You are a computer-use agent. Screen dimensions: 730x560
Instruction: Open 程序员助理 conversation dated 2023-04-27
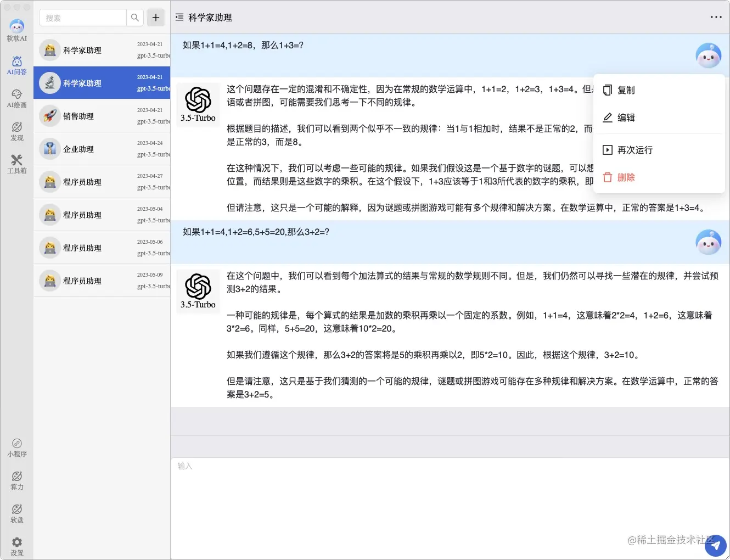click(x=102, y=182)
